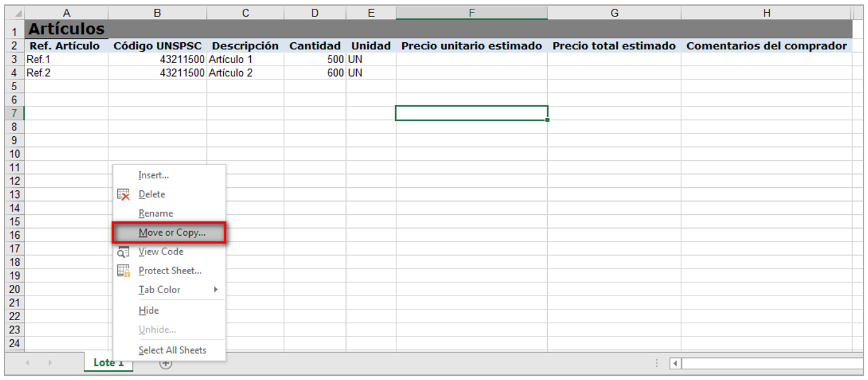The width and height of the screenshot is (868, 380).
Task: Click the tab bar split handle dots
Action: pos(657,363)
